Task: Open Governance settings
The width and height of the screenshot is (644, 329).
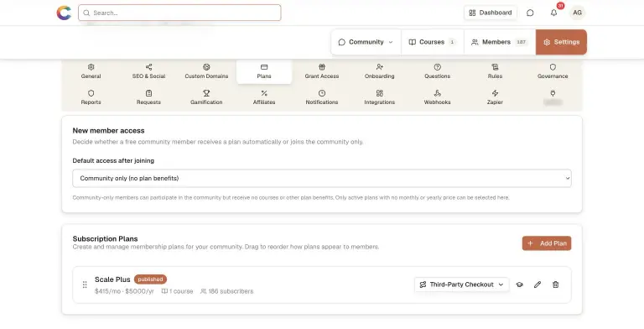Action: pos(553,71)
